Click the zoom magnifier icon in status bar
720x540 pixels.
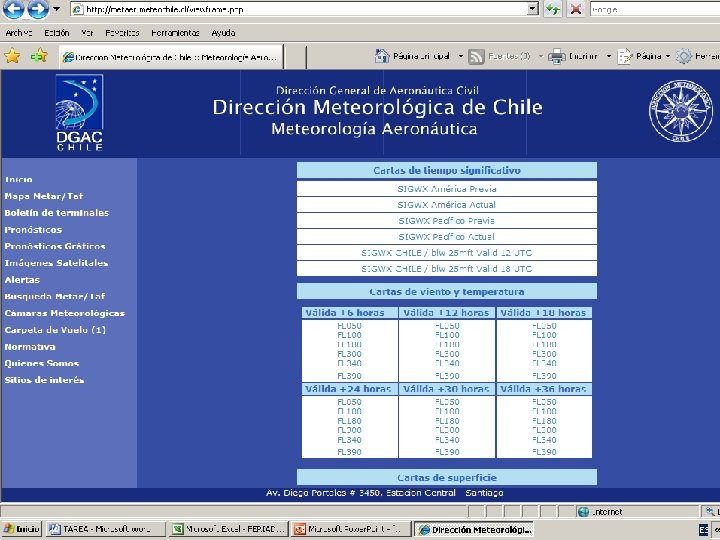click(710, 511)
